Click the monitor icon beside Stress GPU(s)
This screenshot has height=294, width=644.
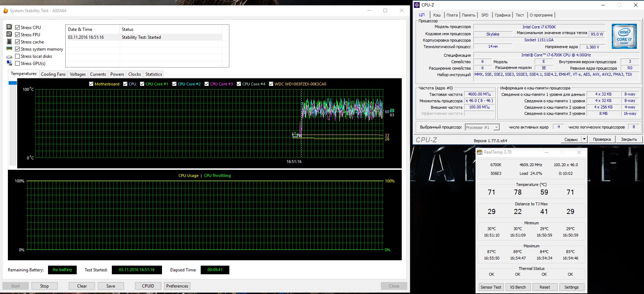(x=9, y=63)
